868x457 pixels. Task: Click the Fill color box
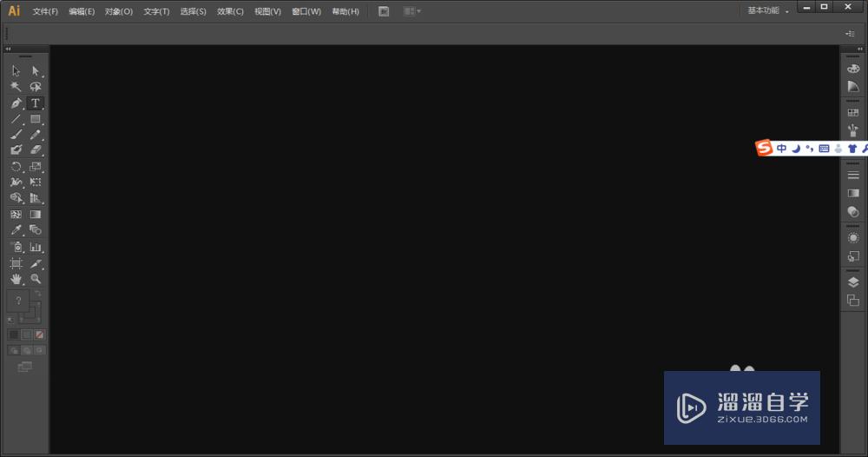[x=18, y=301]
